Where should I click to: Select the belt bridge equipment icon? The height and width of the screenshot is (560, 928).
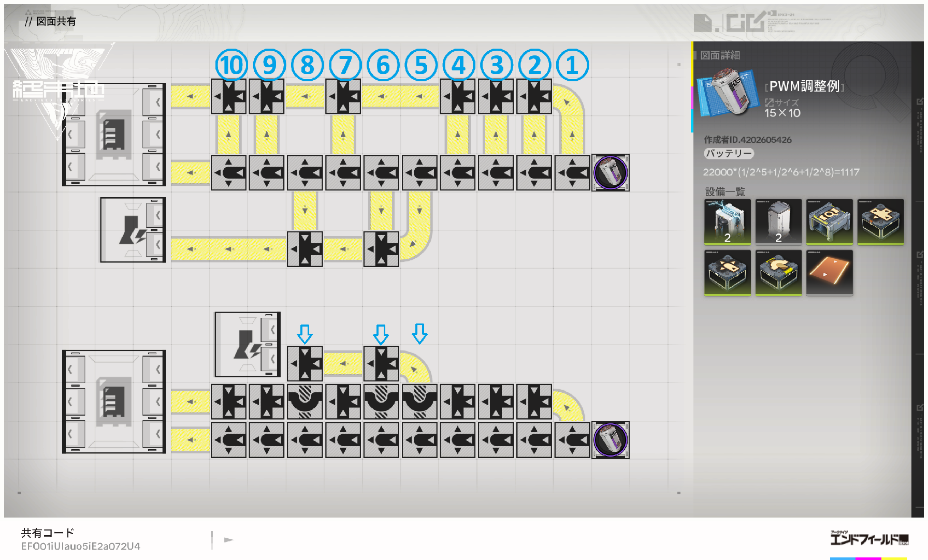(778, 273)
